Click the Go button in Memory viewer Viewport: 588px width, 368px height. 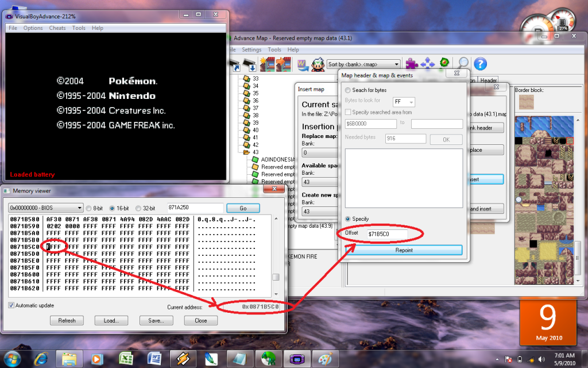tap(243, 208)
